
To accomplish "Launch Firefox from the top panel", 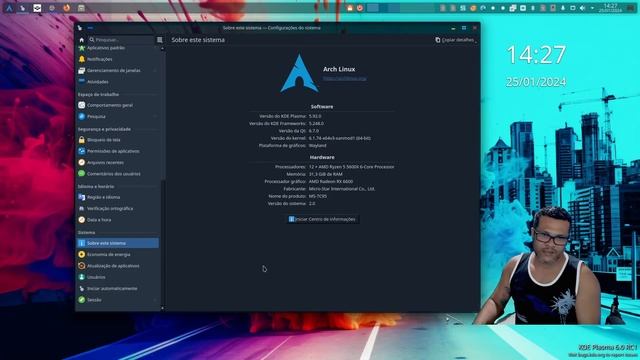I will 67,8.
